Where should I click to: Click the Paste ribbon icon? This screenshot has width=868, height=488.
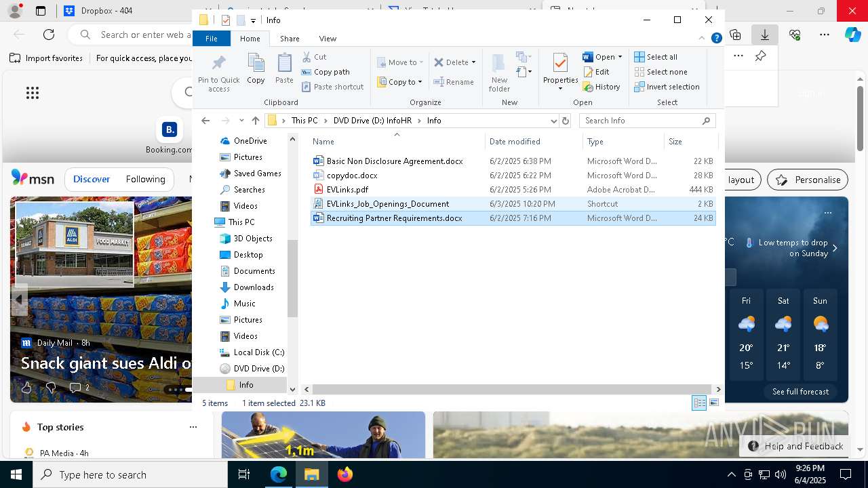pyautogui.click(x=284, y=69)
